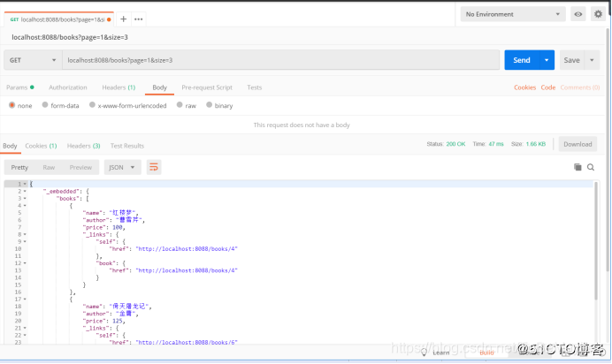The width and height of the screenshot is (612, 364).
Task: Collapse the books array fold at line 3
Action: point(25,199)
